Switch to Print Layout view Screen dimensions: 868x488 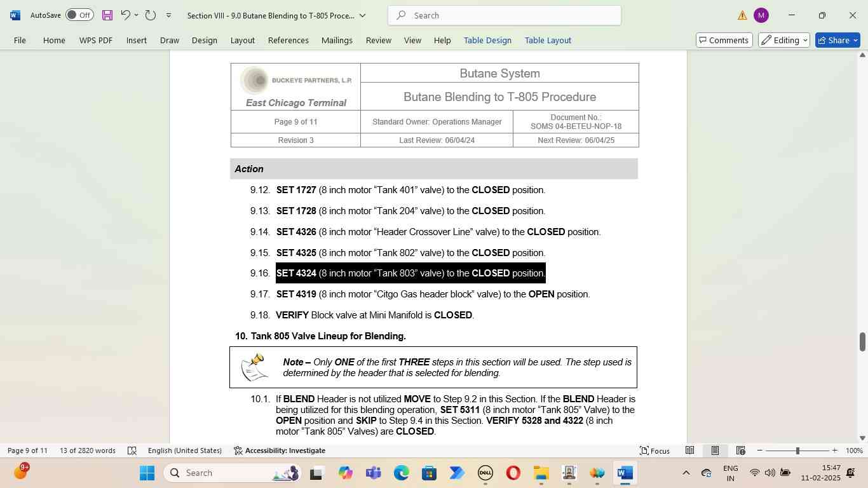pyautogui.click(x=715, y=451)
